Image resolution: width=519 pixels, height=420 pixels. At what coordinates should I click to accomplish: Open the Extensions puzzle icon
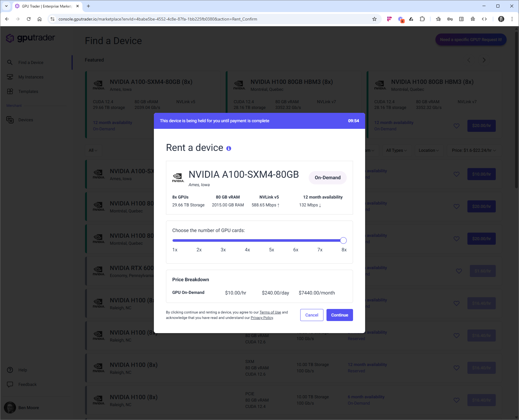(x=422, y=19)
